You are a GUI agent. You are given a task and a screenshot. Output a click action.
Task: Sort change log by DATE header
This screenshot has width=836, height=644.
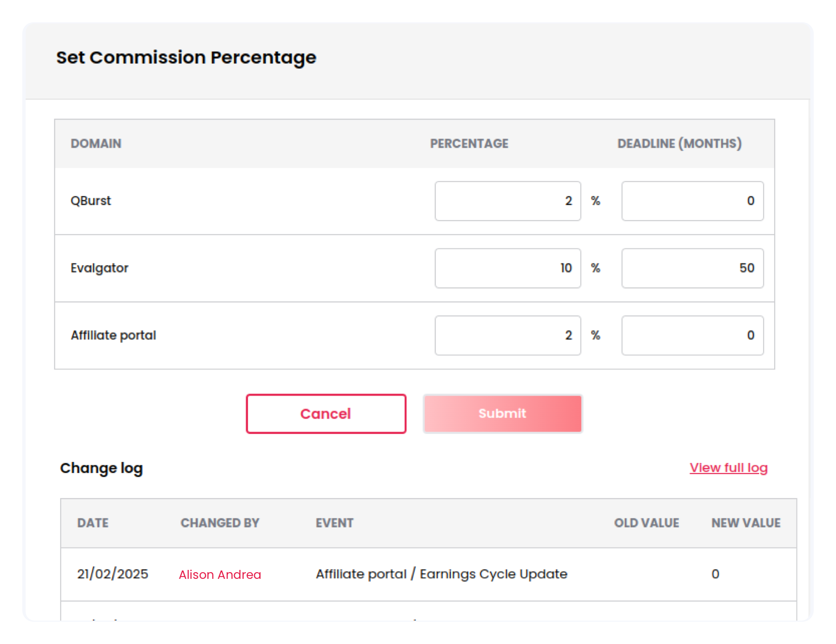click(93, 523)
